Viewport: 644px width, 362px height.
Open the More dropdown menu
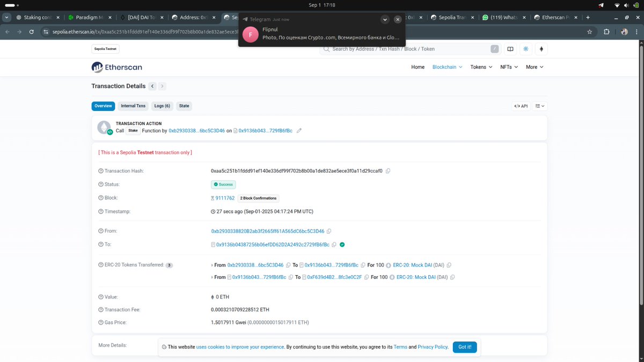pyautogui.click(x=535, y=67)
